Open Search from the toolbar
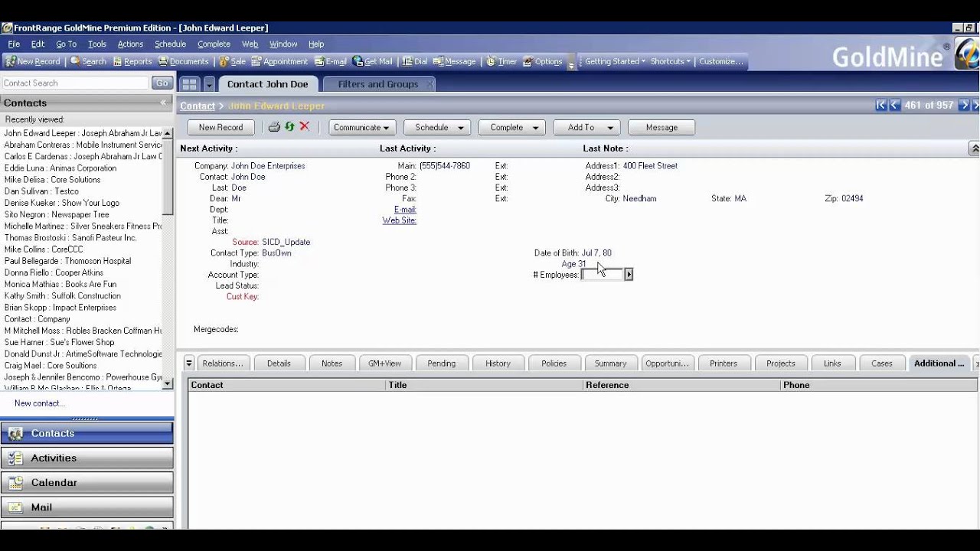Image resolution: width=980 pixels, height=551 pixels. tap(88, 61)
